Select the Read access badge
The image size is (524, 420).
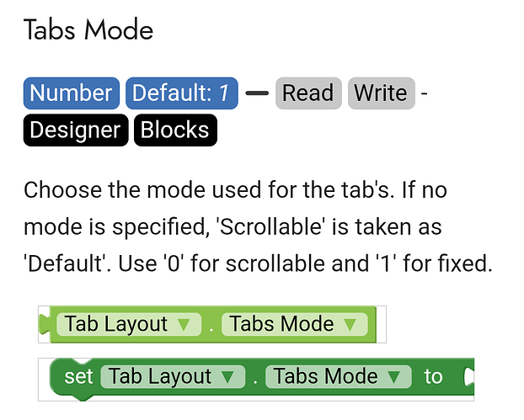tap(307, 93)
